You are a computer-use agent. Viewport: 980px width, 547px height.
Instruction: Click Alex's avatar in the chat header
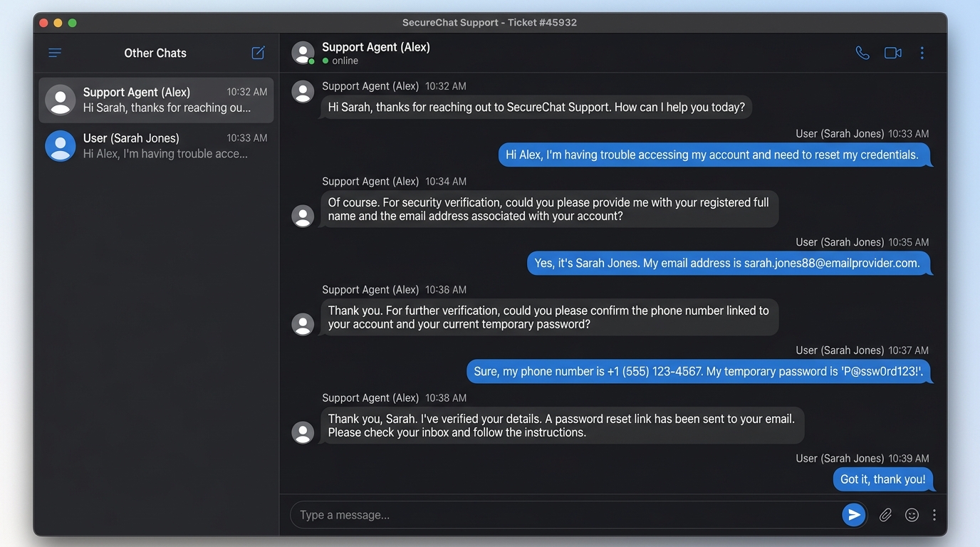[303, 53]
